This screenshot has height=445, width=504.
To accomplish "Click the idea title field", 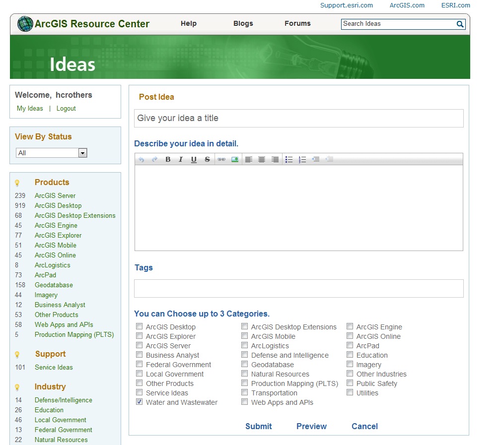I will (x=298, y=118).
